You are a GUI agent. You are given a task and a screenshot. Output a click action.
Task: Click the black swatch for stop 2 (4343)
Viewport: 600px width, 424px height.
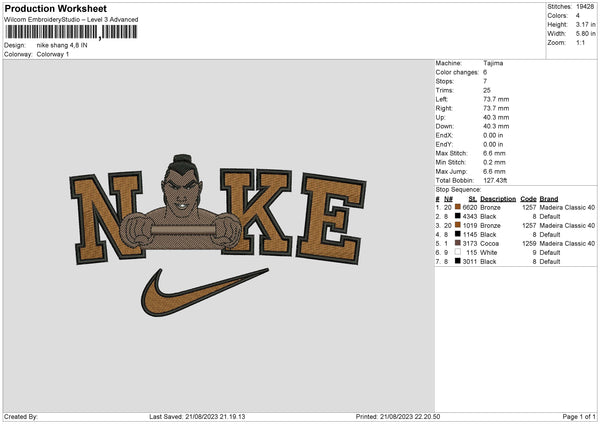coord(458,216)
